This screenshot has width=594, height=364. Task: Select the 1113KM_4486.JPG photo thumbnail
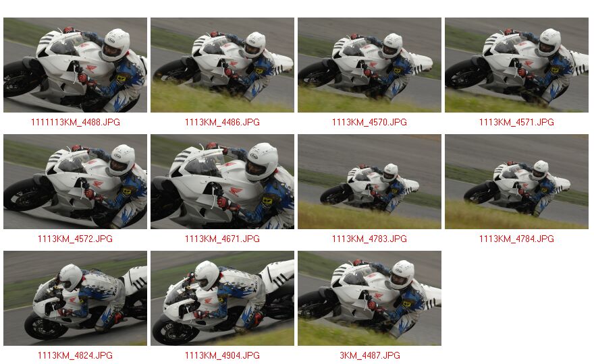pos(222,65)
